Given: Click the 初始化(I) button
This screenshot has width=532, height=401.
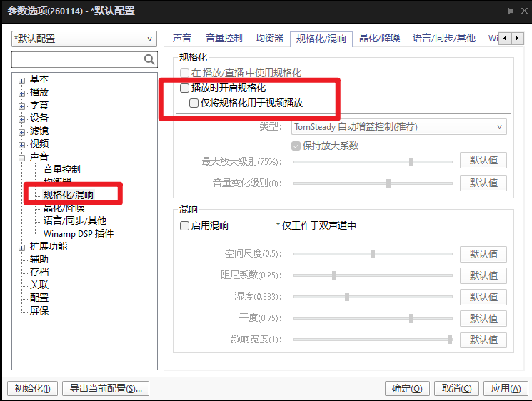Looking at the screenshot, I should point(33,388).
